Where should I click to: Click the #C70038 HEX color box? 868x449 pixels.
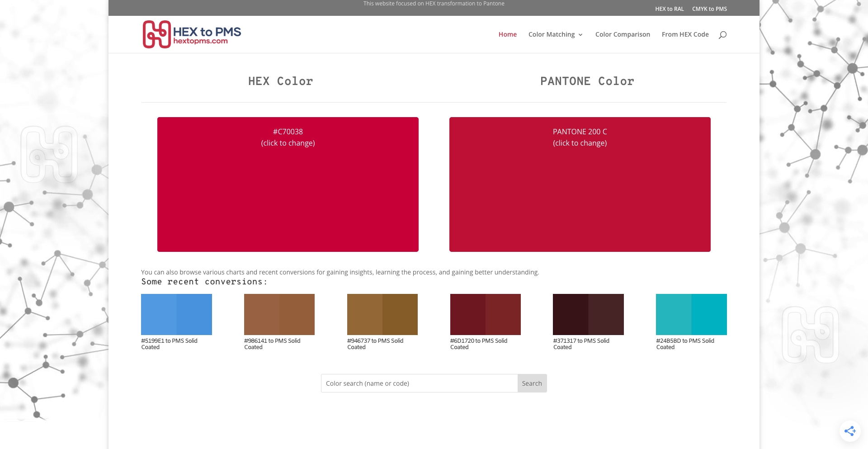click(288, 184)
